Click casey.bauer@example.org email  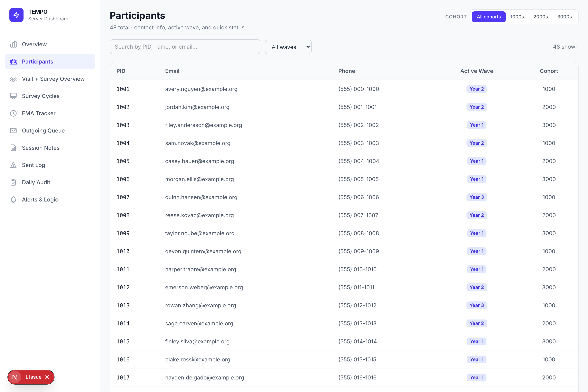click(x=200, y=161)
